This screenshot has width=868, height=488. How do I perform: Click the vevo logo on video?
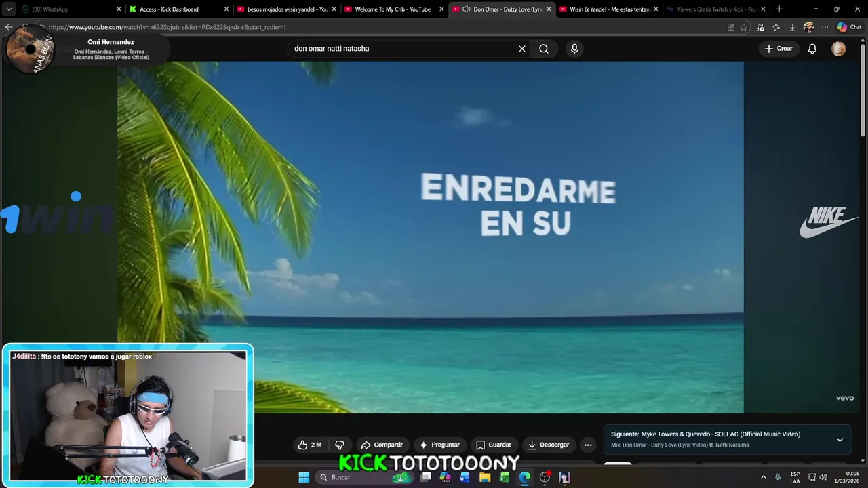(x=844, y=399)
